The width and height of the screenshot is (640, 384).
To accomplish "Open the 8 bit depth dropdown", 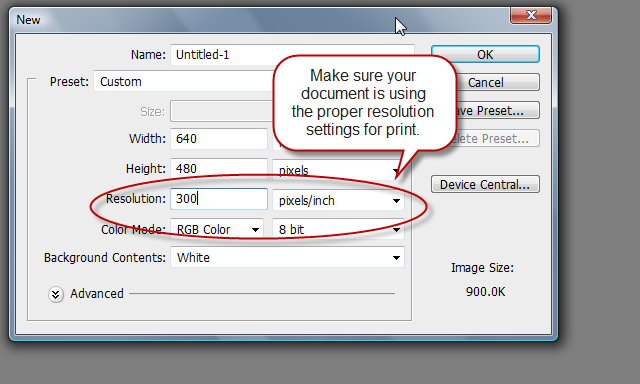I will [x=338, y=229].
